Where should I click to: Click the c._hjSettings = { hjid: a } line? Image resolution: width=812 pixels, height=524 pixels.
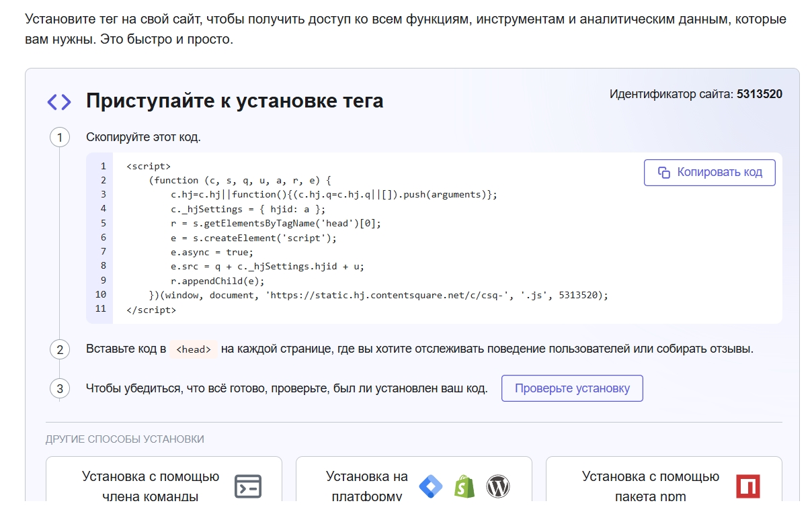[x=249, y=209]
